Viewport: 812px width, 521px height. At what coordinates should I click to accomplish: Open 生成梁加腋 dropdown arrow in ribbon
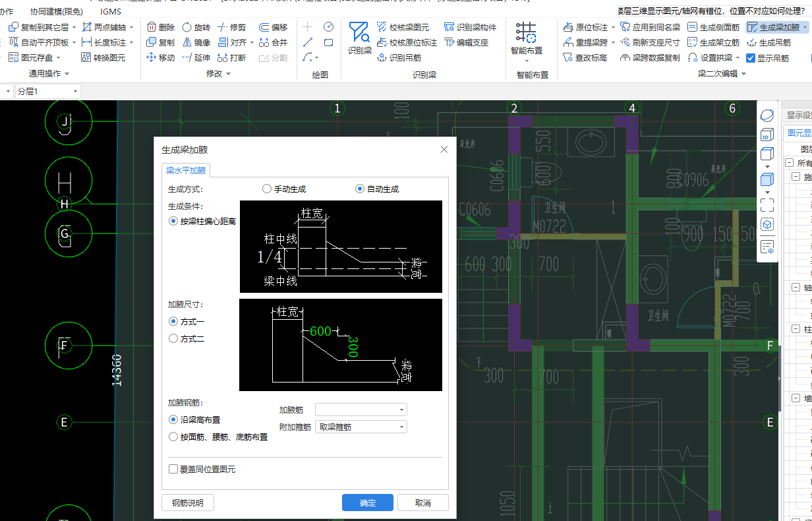[805, 27]
